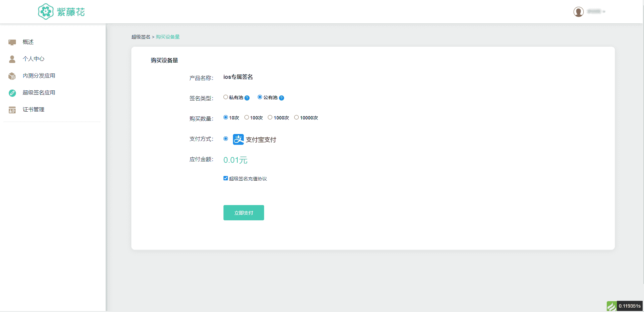Click help icon next to 私有池

point(247,98)
